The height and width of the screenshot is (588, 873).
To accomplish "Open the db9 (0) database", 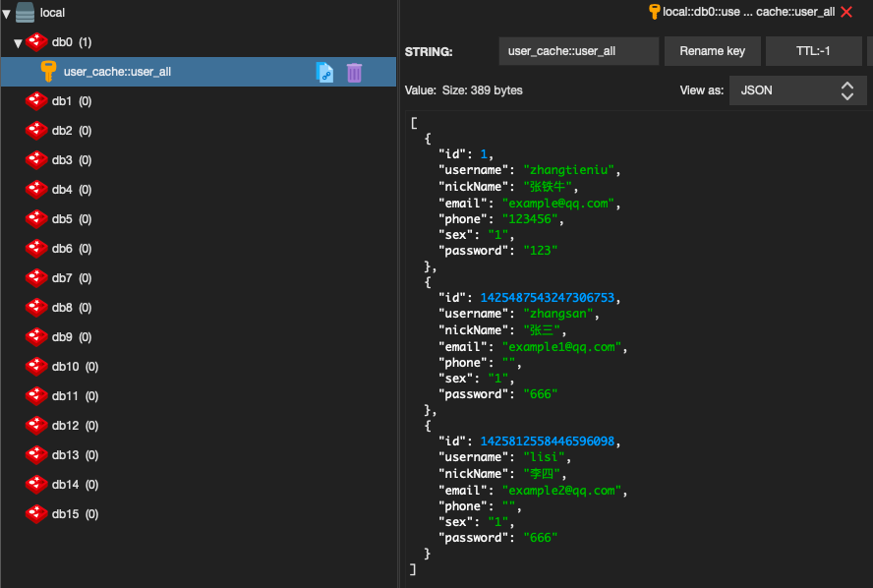I will 71,337.
